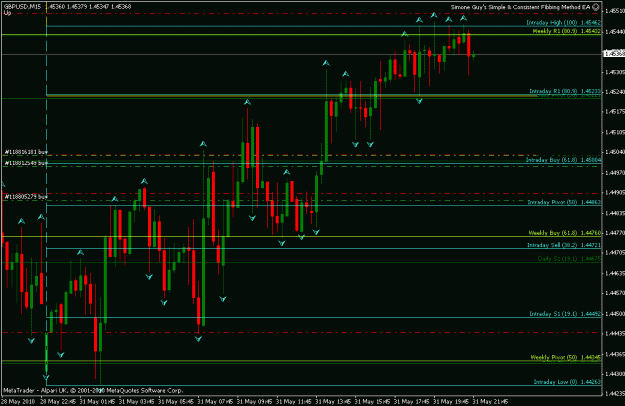The image size is (625, 406).
Task: Click the "31 May 13:45" time axis label
Action: [x=333, y=401]
